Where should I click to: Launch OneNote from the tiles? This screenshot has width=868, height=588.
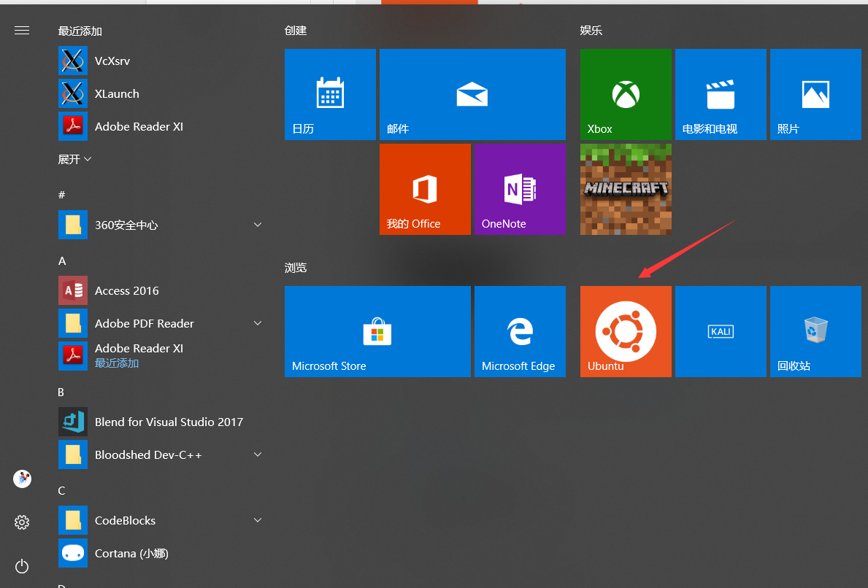[520, 189]
